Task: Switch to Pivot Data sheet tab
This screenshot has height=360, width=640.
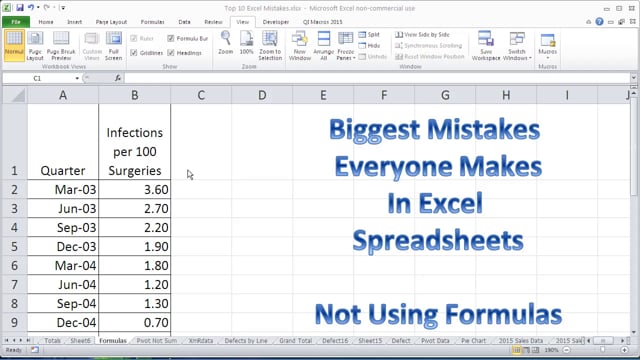Action: coord(435,340)
